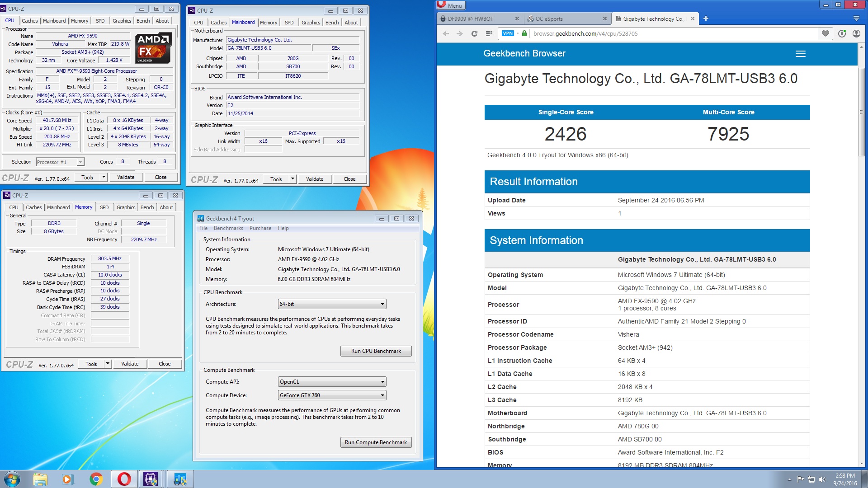The width and height of the screenshot is (868, 488).
Task: Open Opera Speed Dial grid icon
Action: point(489,33)
